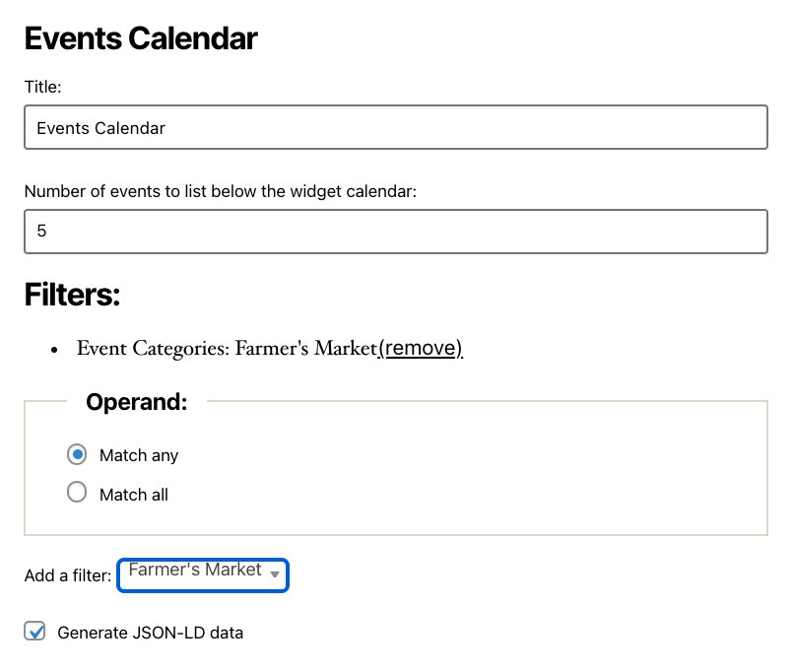Click the "Add a filter:" label
Viewport: 794px width, 672px height.
pos(68,575)
